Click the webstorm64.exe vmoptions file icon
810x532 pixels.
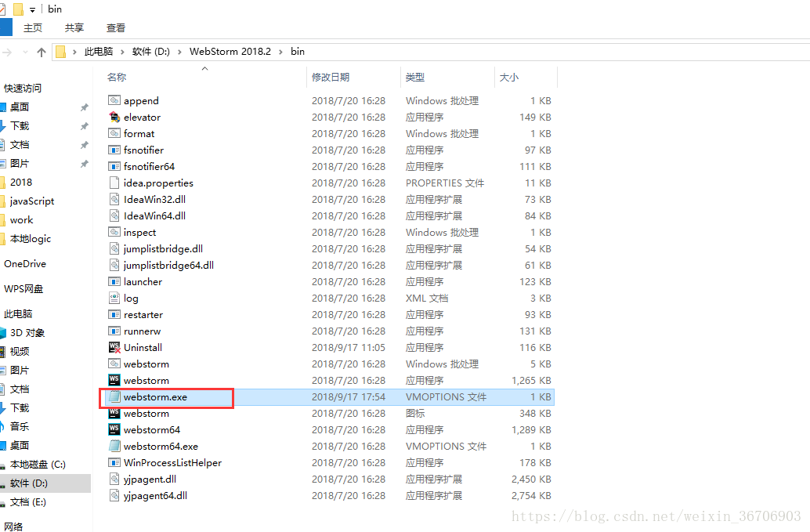pos(114,447)
